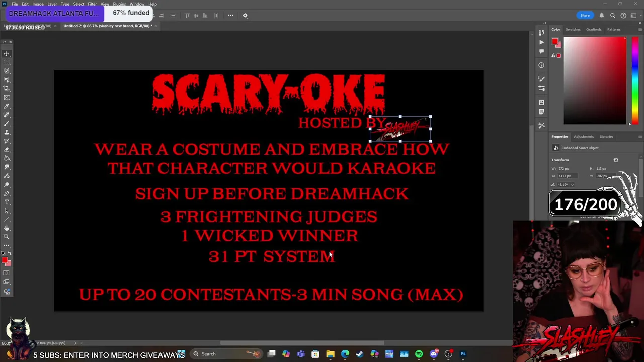Close the Untitled-2 document tab
The height and width of the screenshot is (362, 644).
point(156,26)
